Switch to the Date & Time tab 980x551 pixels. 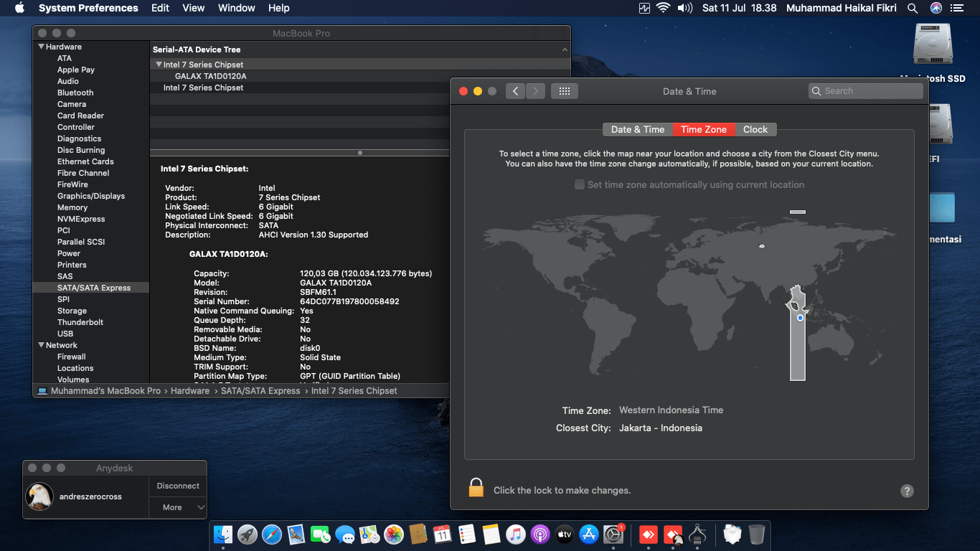pos(638,130)
